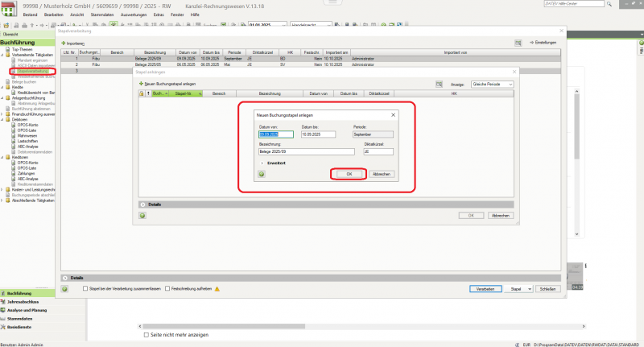Switch to Basisdienste navigation section

[x=21, y=328]
